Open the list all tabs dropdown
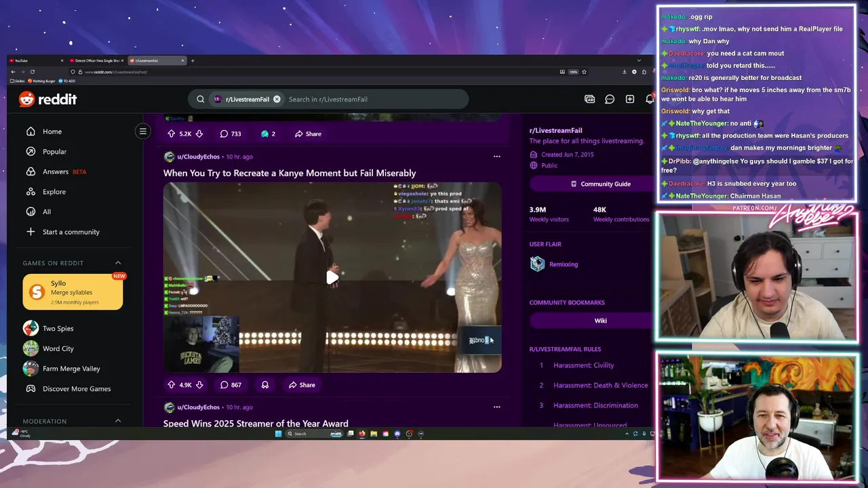The image size is (868, 488). coord(639,61)
